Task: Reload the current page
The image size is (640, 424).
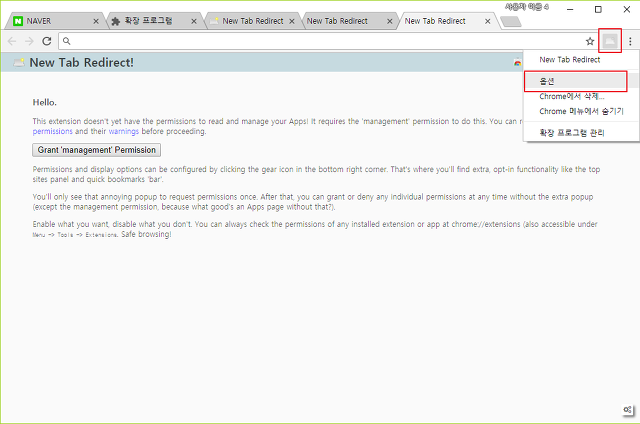Action: (x=47, y=41)
